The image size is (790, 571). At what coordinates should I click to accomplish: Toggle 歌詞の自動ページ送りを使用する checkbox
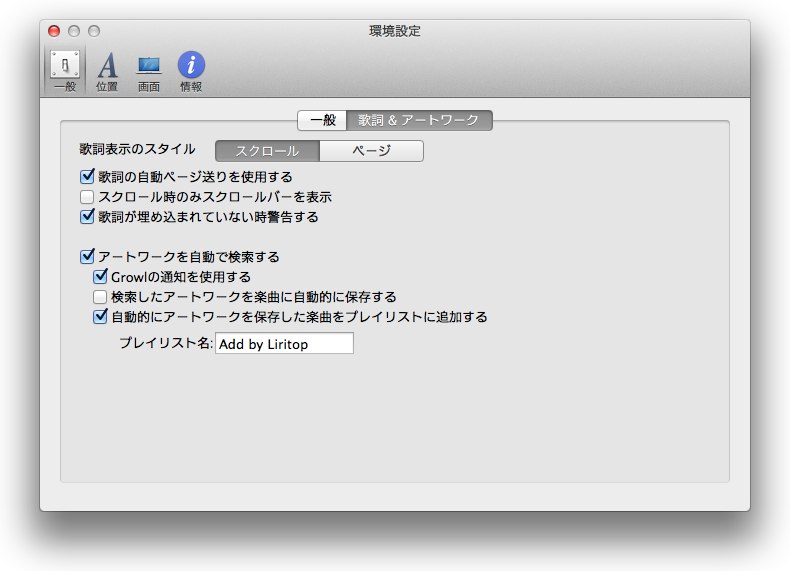[x=87, y=176]
